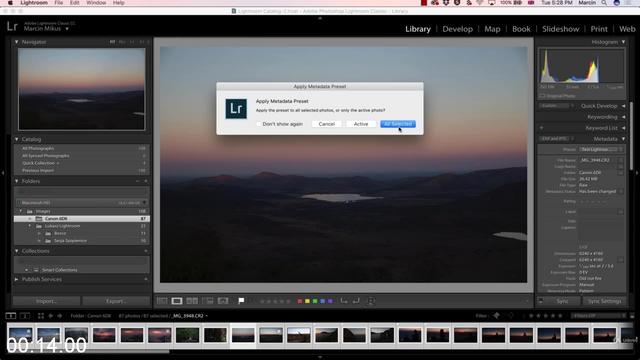The width and height of the screenshot is (640, 360).
Task: Collapse the Metadata panel
Action: (623, 139)
